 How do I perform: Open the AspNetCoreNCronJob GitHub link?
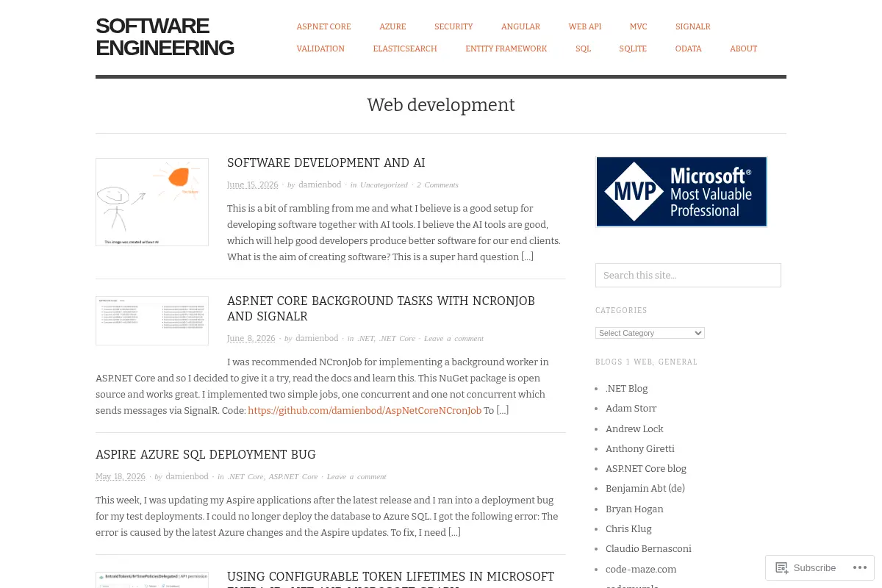[365, 410]
